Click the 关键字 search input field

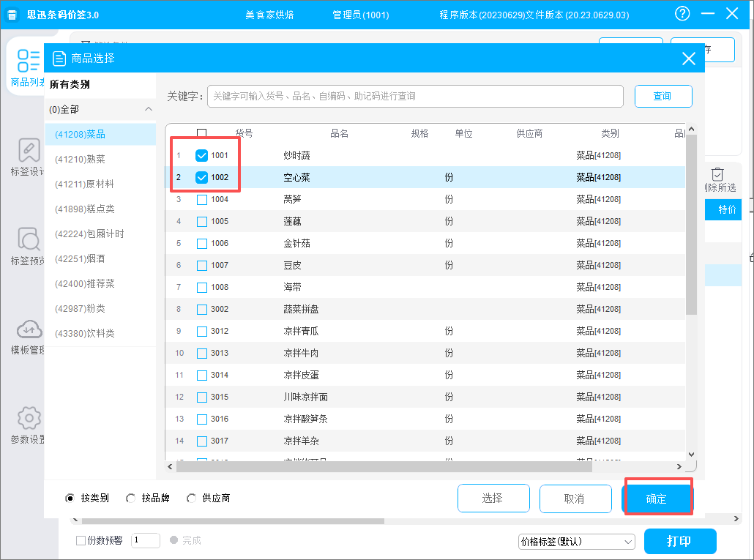[x=415, y=96]
